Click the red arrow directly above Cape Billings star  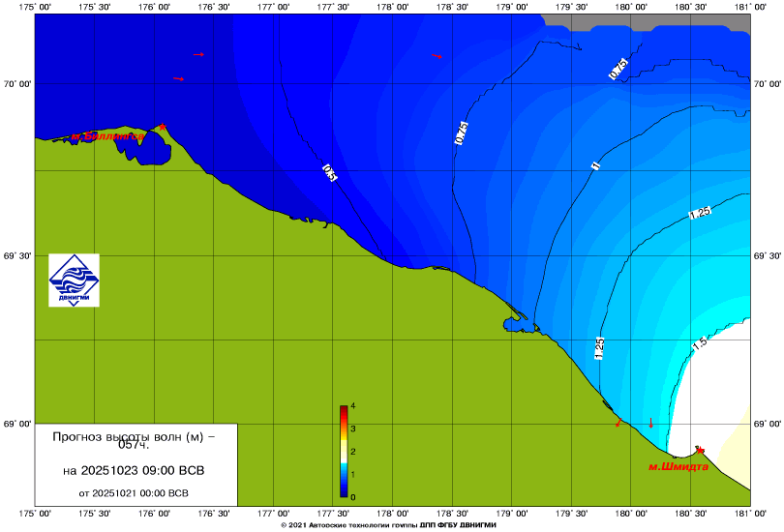coord(178,78)
